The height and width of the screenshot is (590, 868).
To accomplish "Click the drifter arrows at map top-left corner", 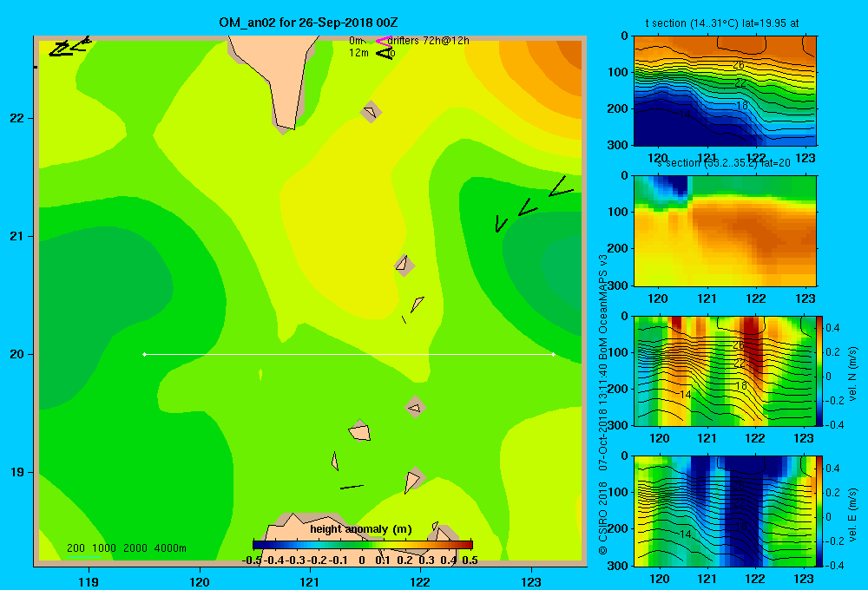I will 69,47.
